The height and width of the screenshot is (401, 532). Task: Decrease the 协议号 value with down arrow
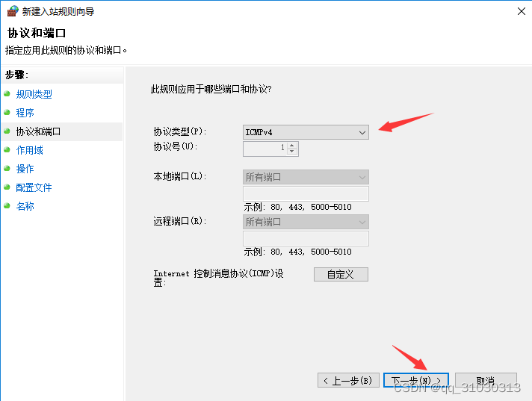tap(292, 152)
